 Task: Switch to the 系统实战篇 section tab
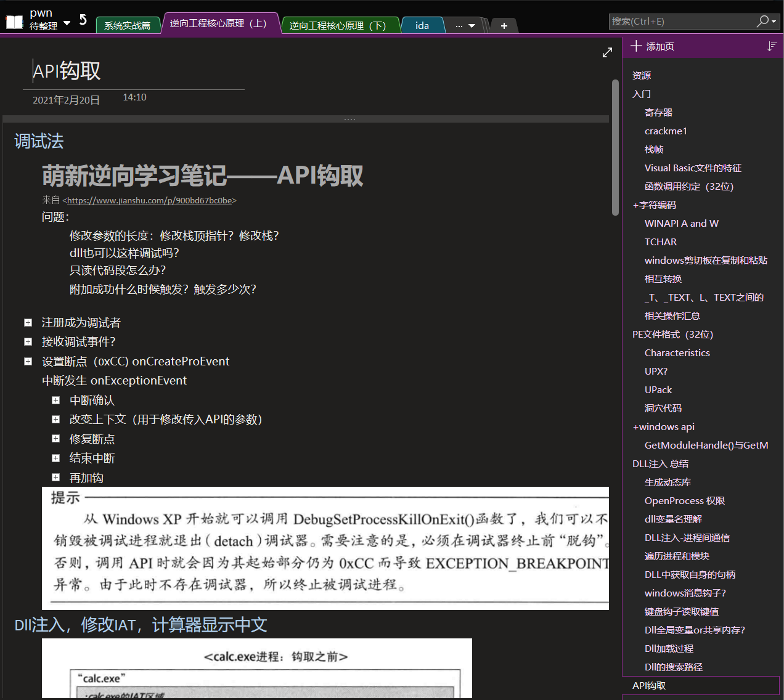(128, 25)
